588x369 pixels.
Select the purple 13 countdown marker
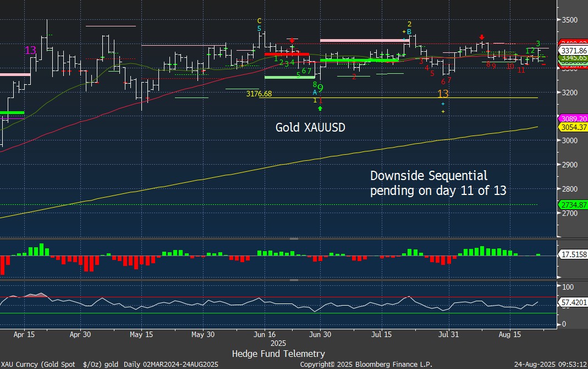(30, 50)
